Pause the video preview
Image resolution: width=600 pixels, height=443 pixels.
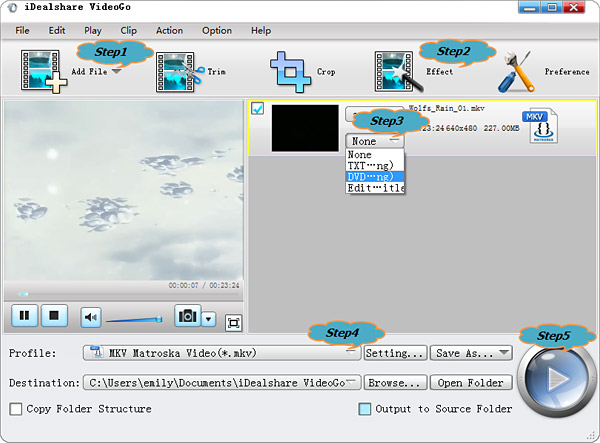24,316
